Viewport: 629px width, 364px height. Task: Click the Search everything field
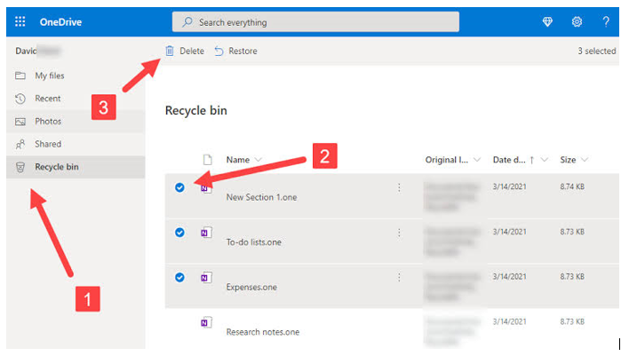(315, 22)
